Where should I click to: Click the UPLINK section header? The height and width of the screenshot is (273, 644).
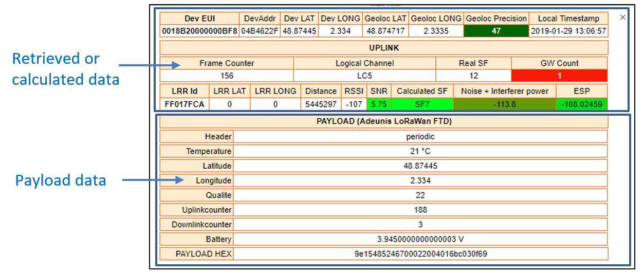[384, 48]
